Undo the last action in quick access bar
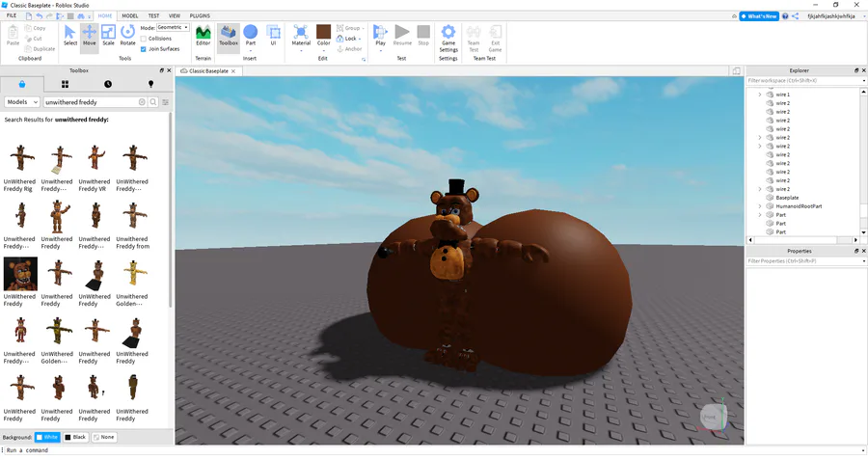 pos(40,16)
